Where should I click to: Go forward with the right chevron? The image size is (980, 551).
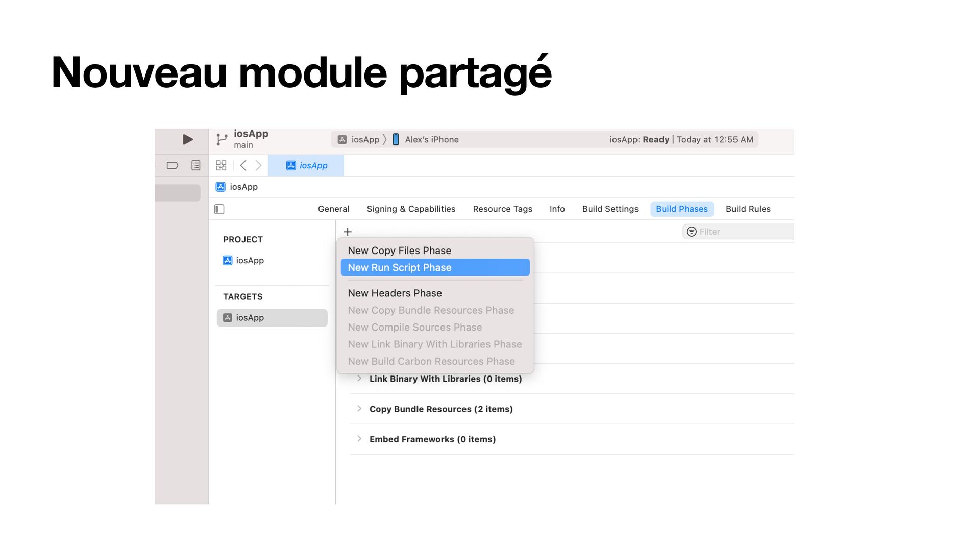(x=258, y=165)
